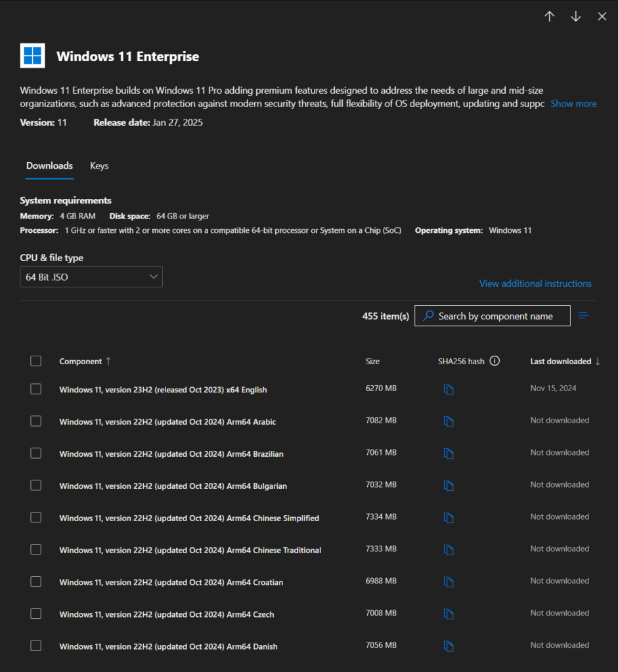Open the CPU & file type dropdown
The image size is (618, 672).
coord(91,277)
